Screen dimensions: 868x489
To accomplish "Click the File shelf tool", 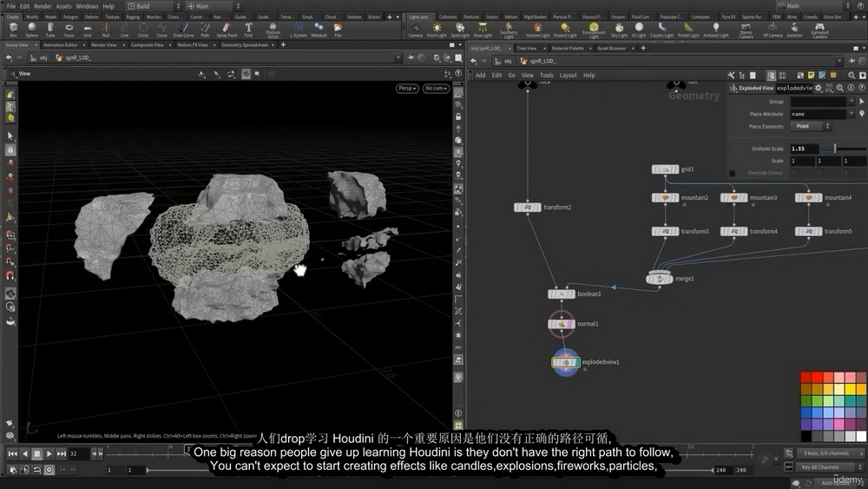I will [x=338, y=30].
